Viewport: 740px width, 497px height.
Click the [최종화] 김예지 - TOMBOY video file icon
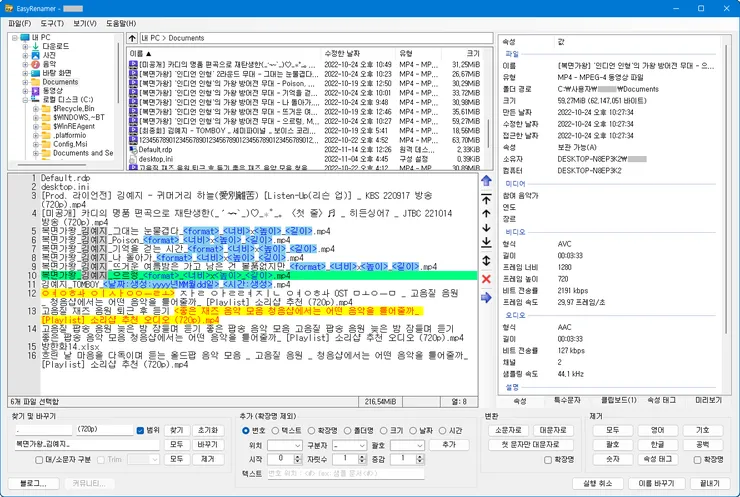(133, 131)
